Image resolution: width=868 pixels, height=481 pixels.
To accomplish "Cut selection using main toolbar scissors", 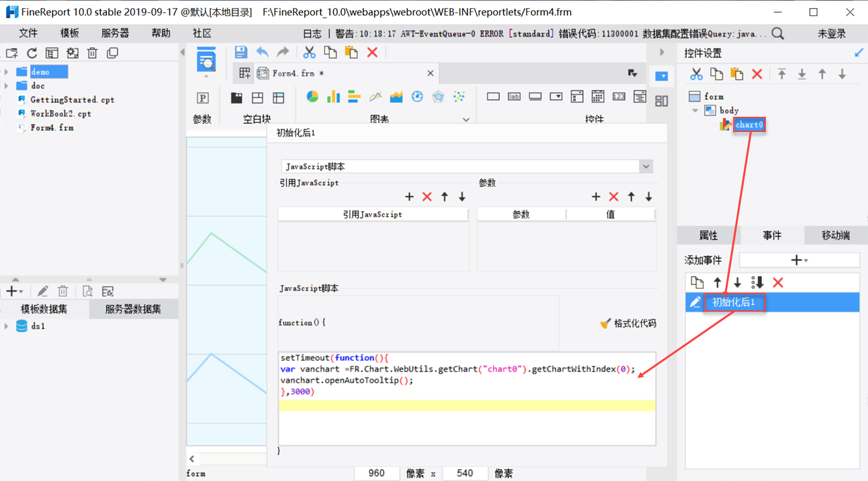I will tap(309, 53).
